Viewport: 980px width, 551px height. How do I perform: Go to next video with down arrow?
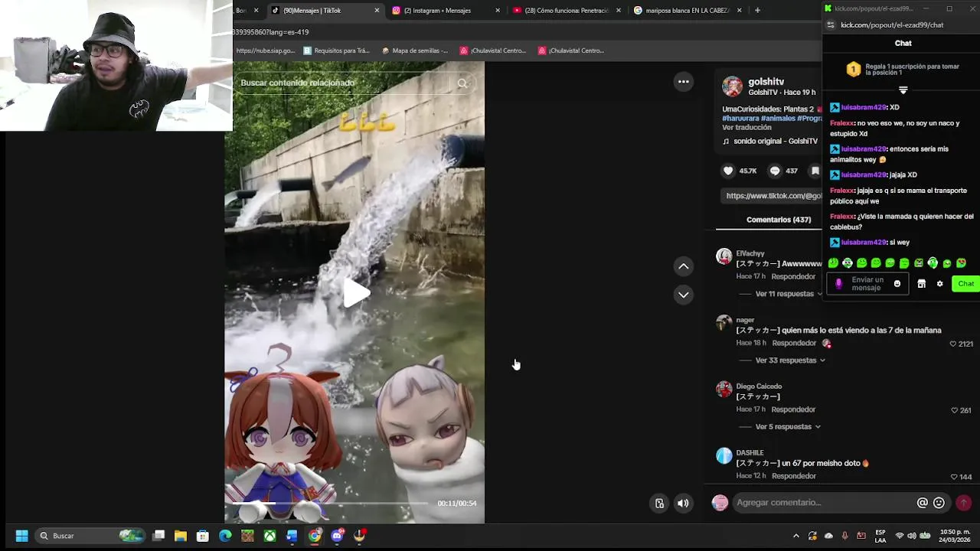684,295
